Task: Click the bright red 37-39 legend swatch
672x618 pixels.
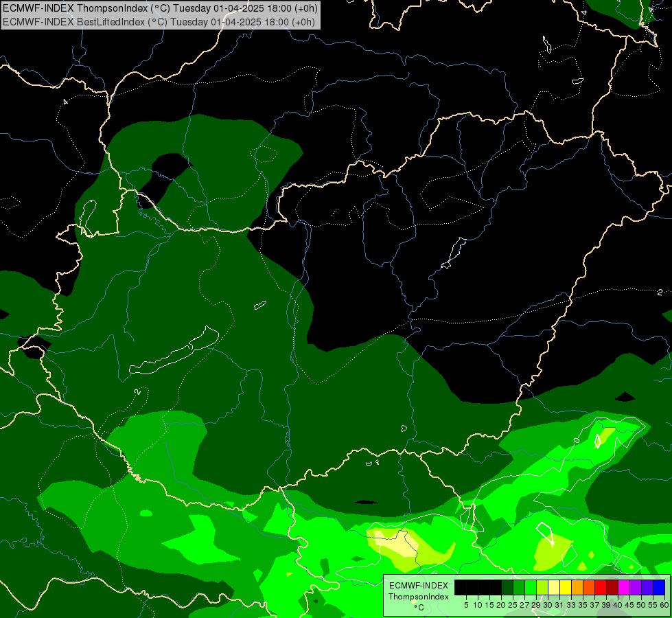Action: pos(601,588)
